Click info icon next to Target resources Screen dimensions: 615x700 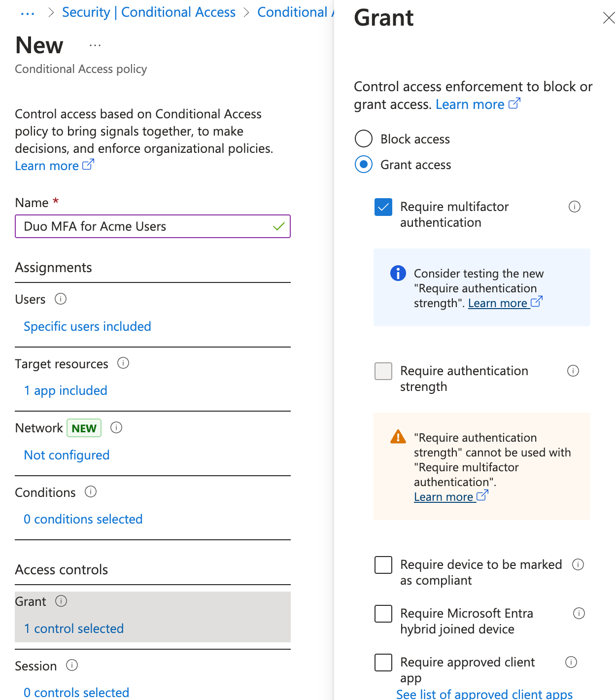tap(123, 363)
